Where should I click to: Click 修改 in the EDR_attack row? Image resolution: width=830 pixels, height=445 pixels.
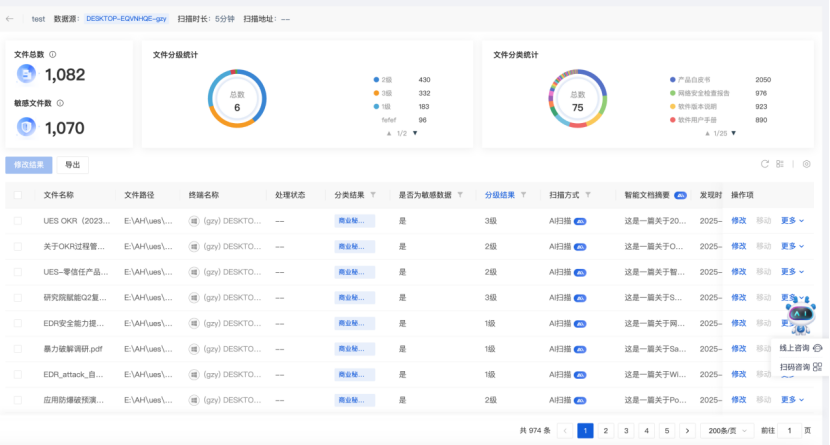tap(738, 374)
